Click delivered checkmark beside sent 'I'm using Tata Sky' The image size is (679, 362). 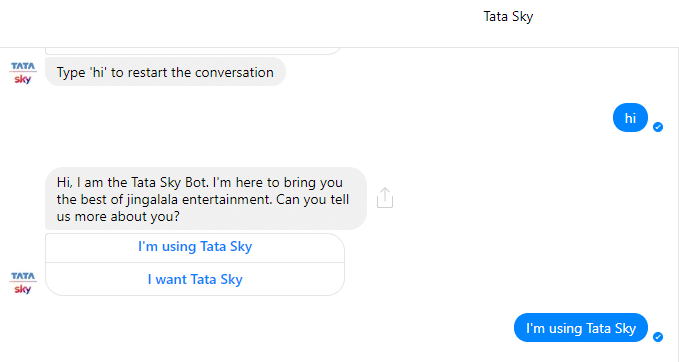658,337
